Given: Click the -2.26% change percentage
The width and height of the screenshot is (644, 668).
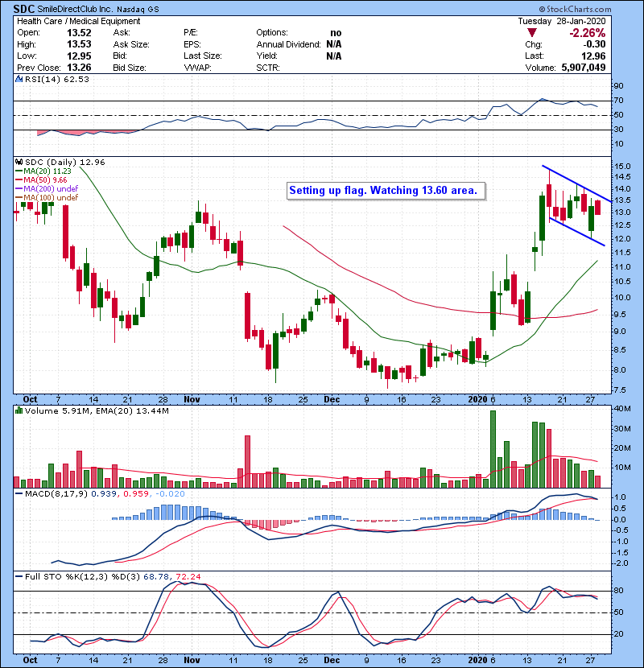Looking at the screenshot, I should coord(588,33).
